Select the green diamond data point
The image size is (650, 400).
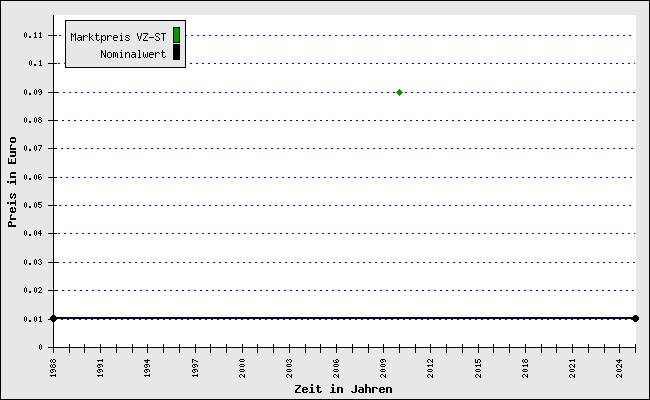coord(399,92)
